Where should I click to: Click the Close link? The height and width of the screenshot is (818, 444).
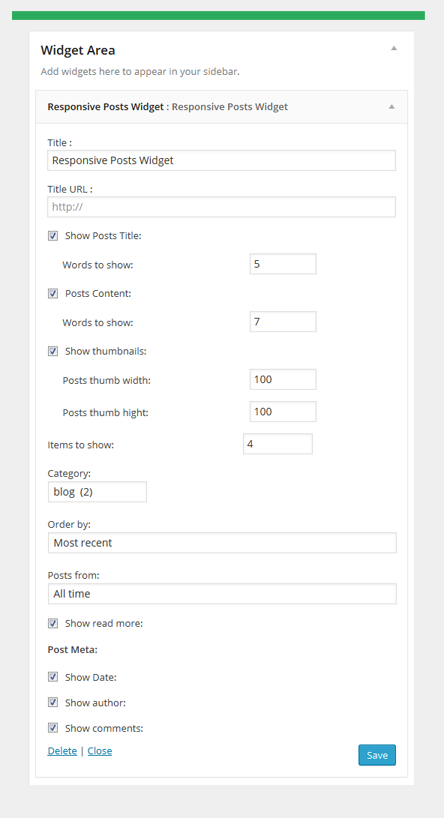(100, 751)
